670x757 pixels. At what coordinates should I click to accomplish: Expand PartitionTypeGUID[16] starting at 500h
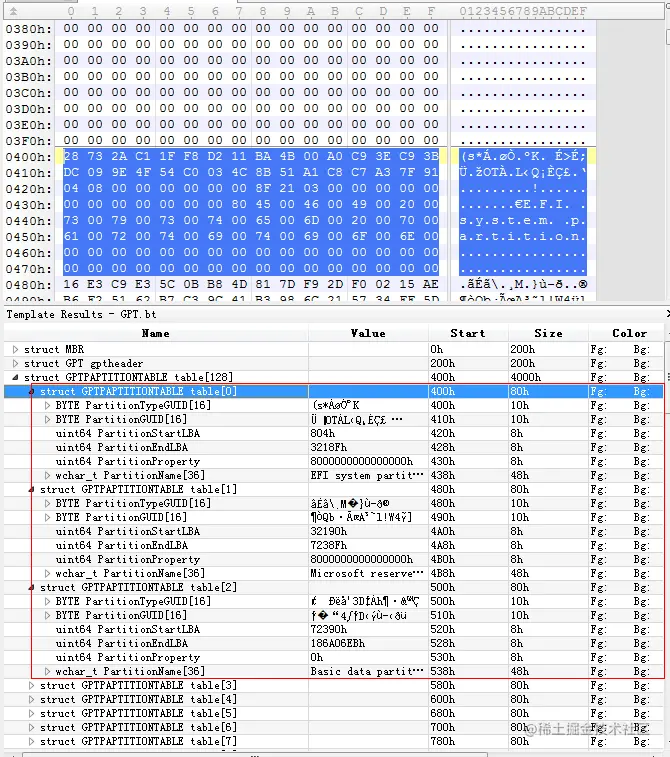coord(47,601)
